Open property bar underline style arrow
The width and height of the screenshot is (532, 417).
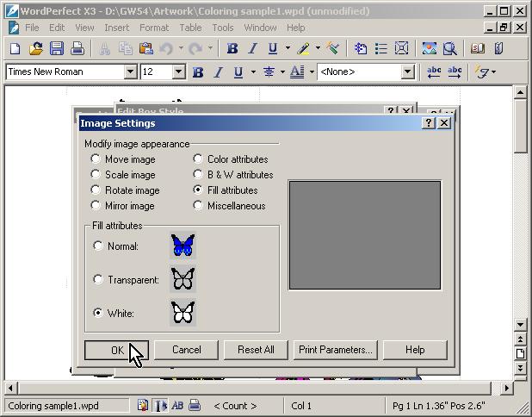pos(253,72)
